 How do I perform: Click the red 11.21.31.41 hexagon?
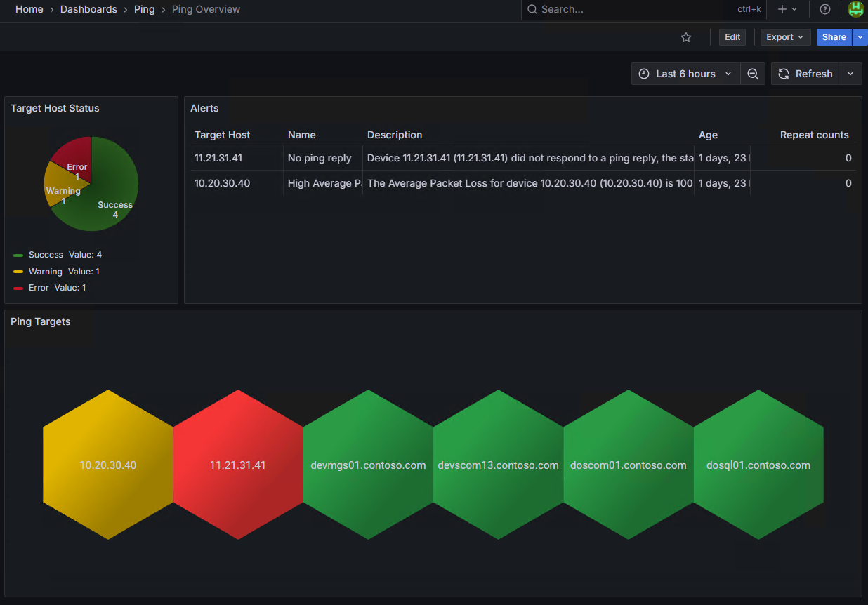(x=238, y=465)
